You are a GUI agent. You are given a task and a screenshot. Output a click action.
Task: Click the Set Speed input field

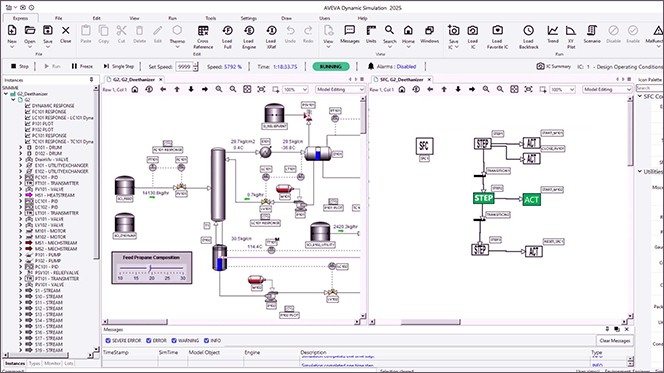pos(184,66)
